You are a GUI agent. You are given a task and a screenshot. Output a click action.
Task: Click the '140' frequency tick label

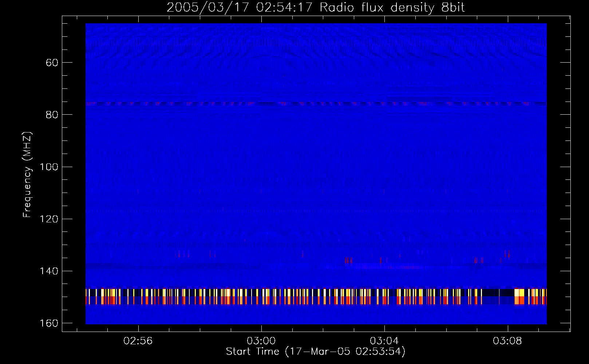coord(48,271)
